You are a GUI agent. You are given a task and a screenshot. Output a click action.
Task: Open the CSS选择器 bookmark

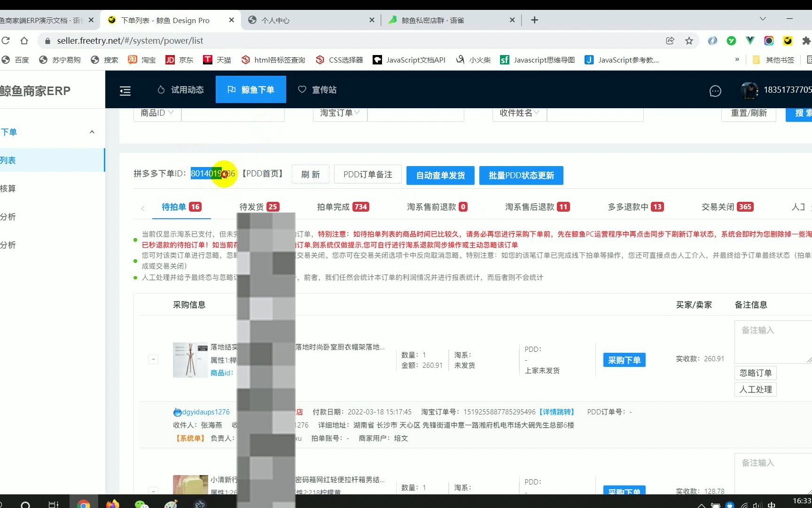click(339, 60)
